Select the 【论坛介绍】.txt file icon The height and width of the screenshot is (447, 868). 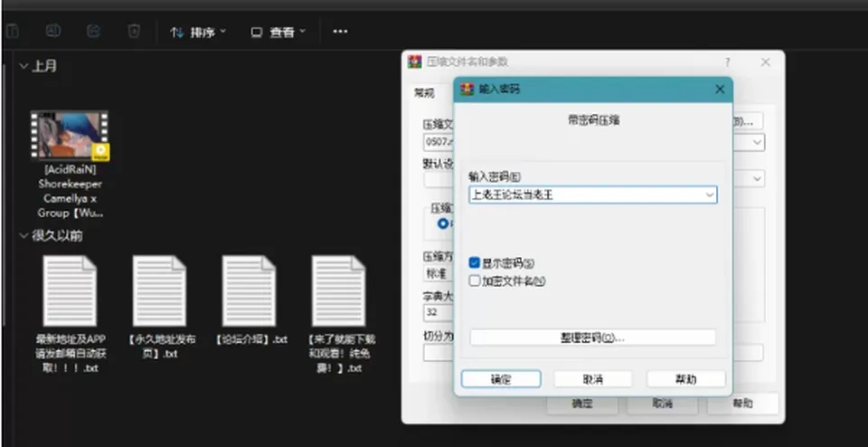(x=250, y=290)
